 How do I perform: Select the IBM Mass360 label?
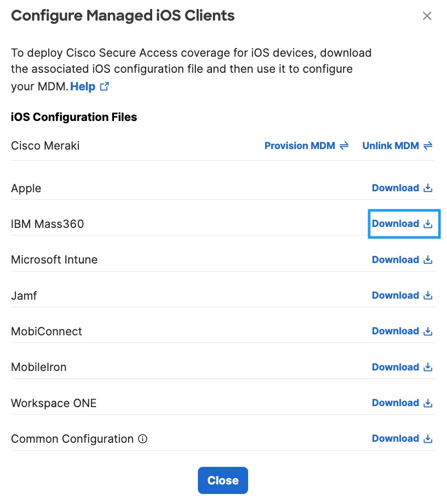click(x=48, y=224)
